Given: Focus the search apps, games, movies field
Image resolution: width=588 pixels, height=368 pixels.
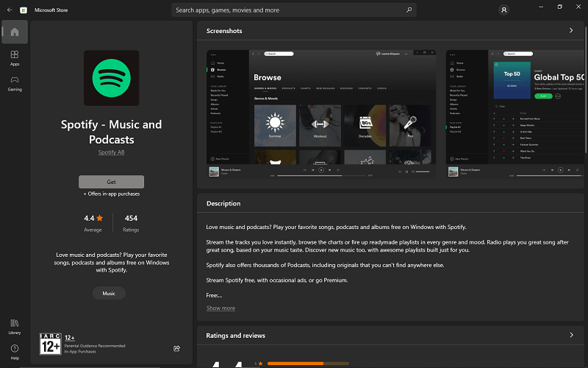Looking at the screenshot, I should pos(293,10).
